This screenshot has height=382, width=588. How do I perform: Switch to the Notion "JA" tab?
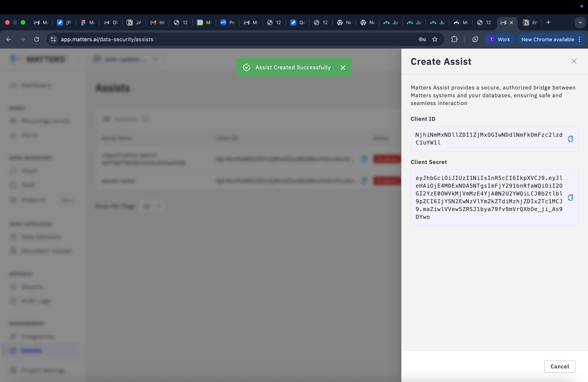(x=134, y=23)
